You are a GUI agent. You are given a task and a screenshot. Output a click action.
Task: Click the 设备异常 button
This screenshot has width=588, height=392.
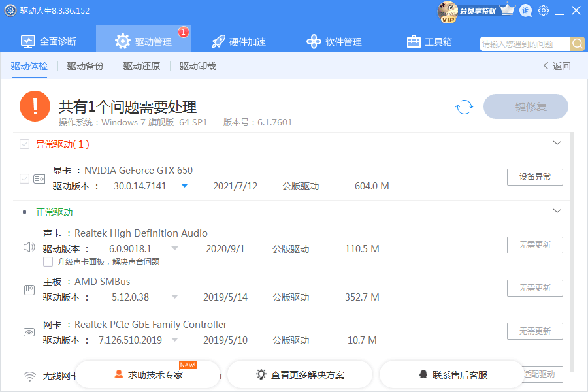pyautogui.click(x=534, y=177)
